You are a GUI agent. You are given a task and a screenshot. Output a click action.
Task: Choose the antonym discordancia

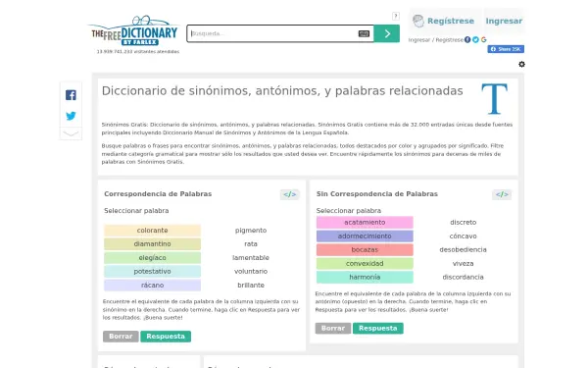[464, 277]
